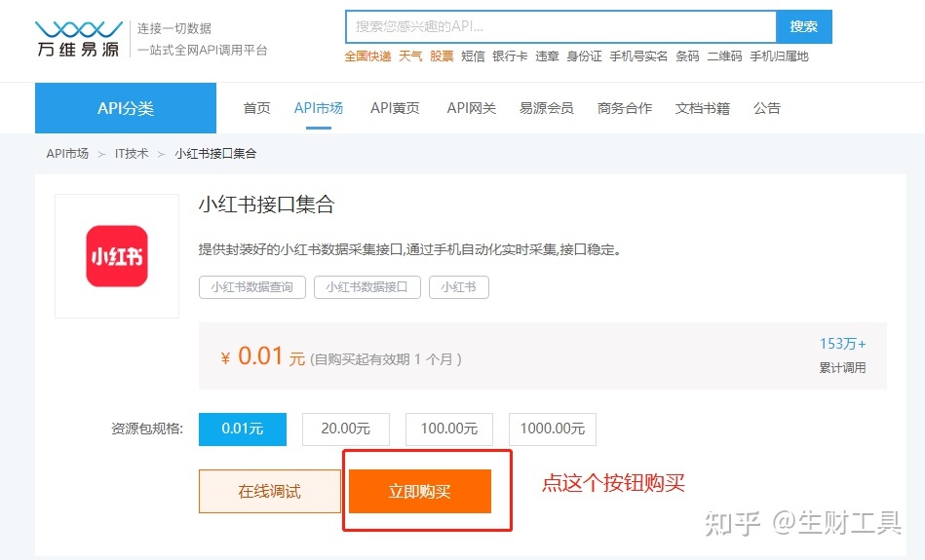Open the 公告 nav item
925x560 pixels.
click(x=767, y=108)
